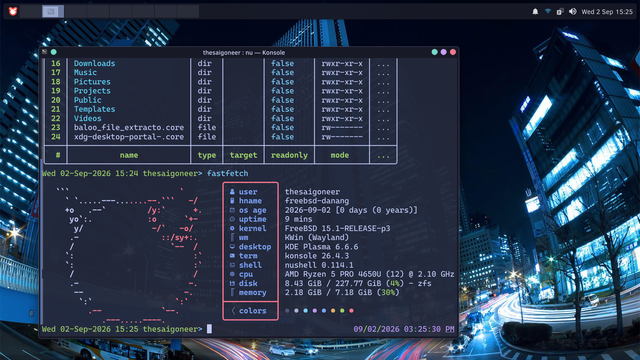Click the desktop value 'KDE Plasma 6.6.6'
The width and height of the screenshot is (640, 360).
pos(321,247)
